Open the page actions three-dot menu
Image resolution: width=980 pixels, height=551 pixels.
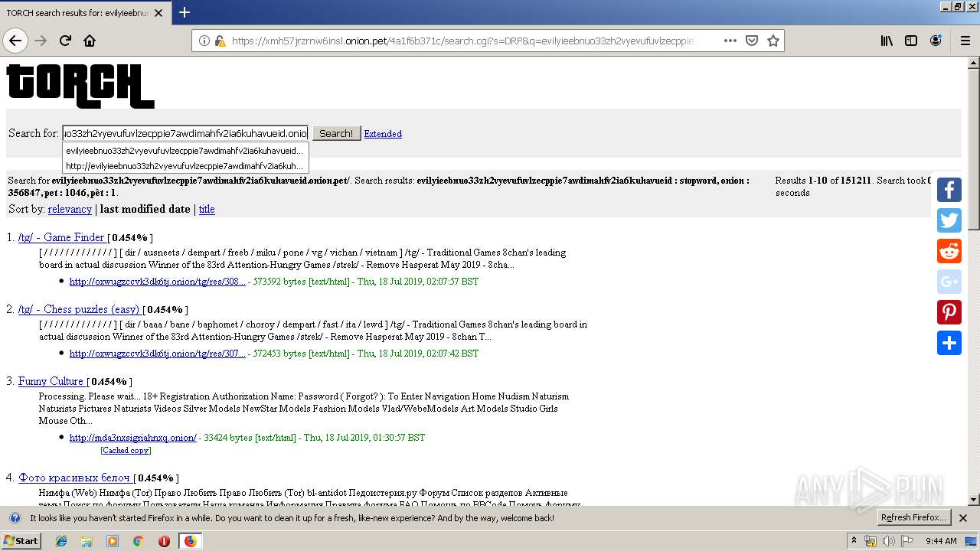pyautogui.click(x=730, y=41)
